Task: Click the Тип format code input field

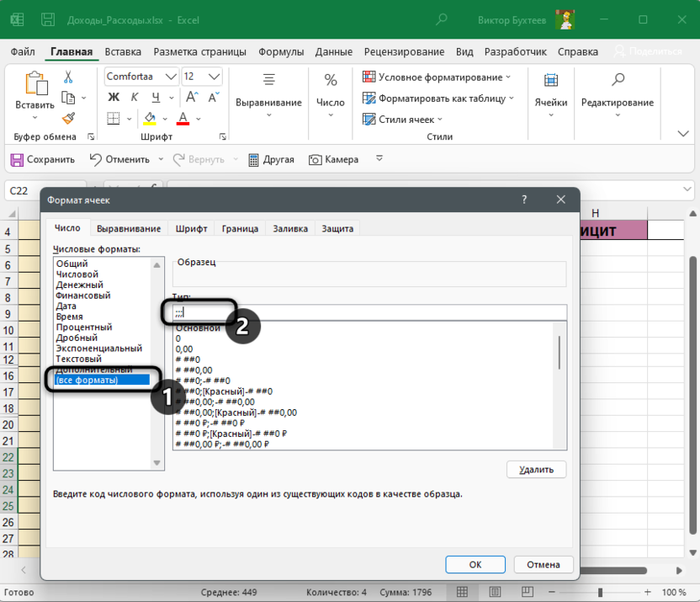Action: pyautogui.click(x=369, y=312)
